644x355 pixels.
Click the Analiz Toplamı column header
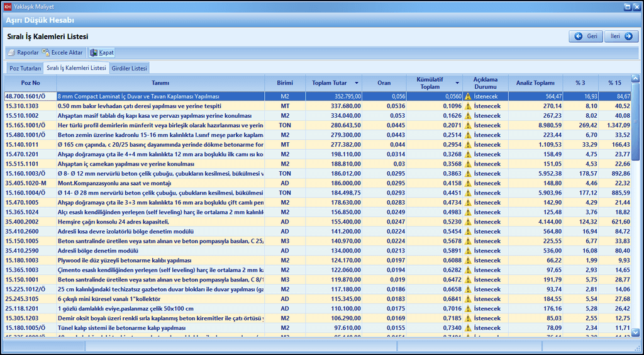coord(535,83)
